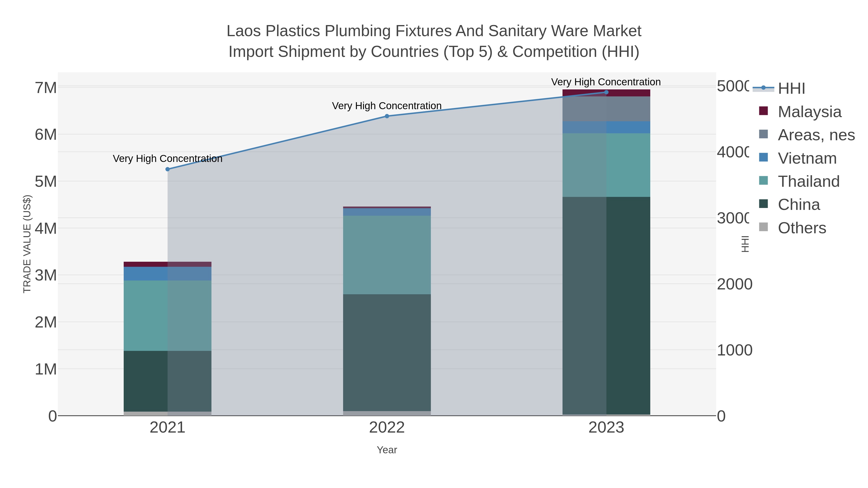The width and height of the screenshot is (868, 488).
Task: Click 2021 'Very High Concentration' annotation
Action: (x=168, y=159)
